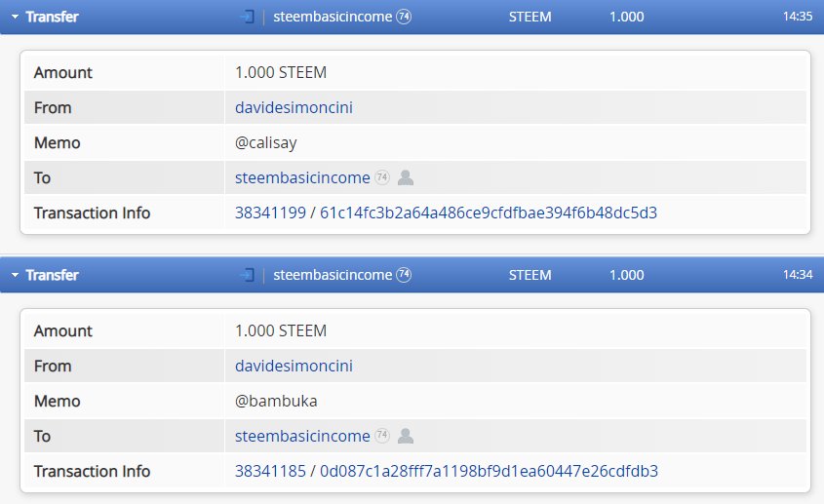Open steembasicincome in the 14:35 transfer header

point(333,17)
